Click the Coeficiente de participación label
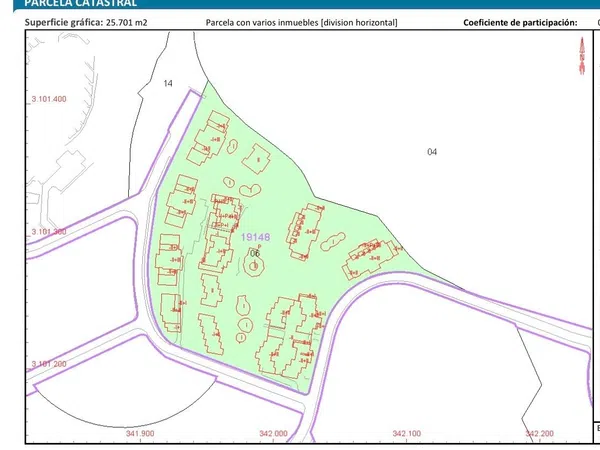This screenshot has width=600, height=450. point(520,22)
